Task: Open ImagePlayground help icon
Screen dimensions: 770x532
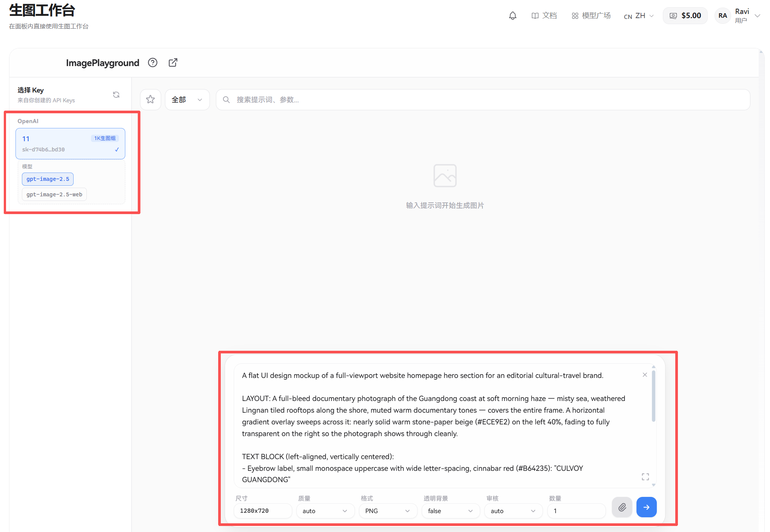Action: pos(152,63)
